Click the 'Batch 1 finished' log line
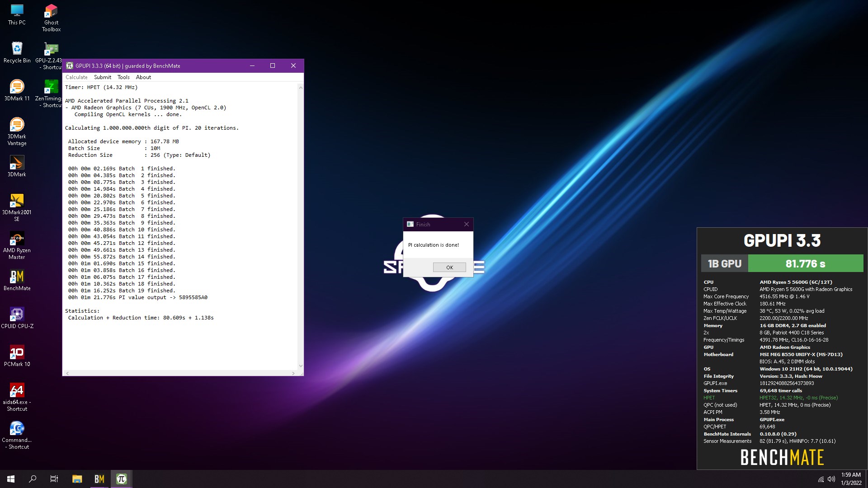Viewport: 868px width, 488px height. [x=122, y=169]
